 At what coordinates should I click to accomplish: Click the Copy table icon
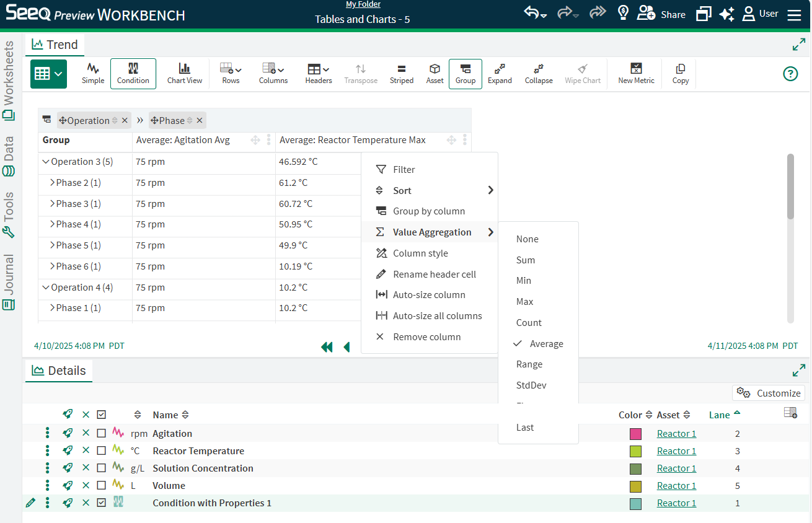680,73
